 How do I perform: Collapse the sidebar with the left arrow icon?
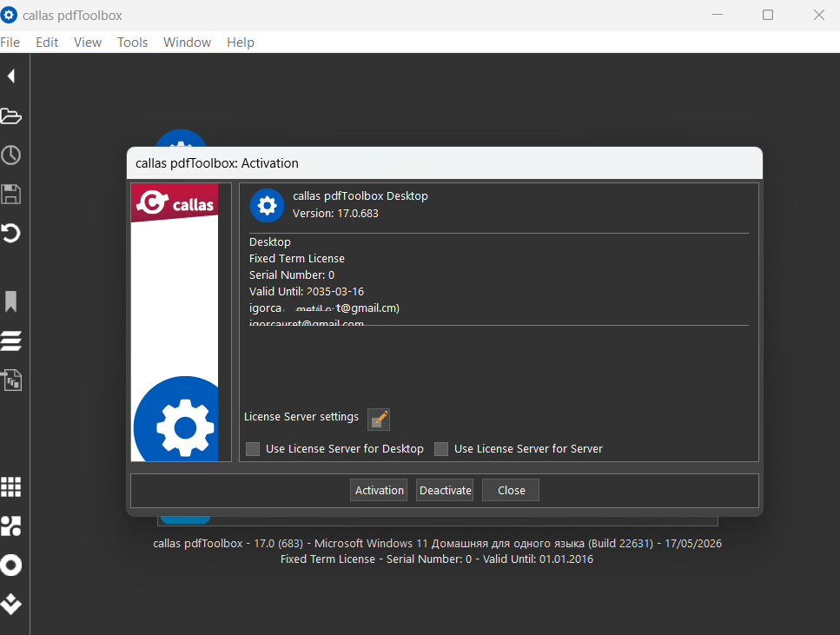(x=10, y=76)
